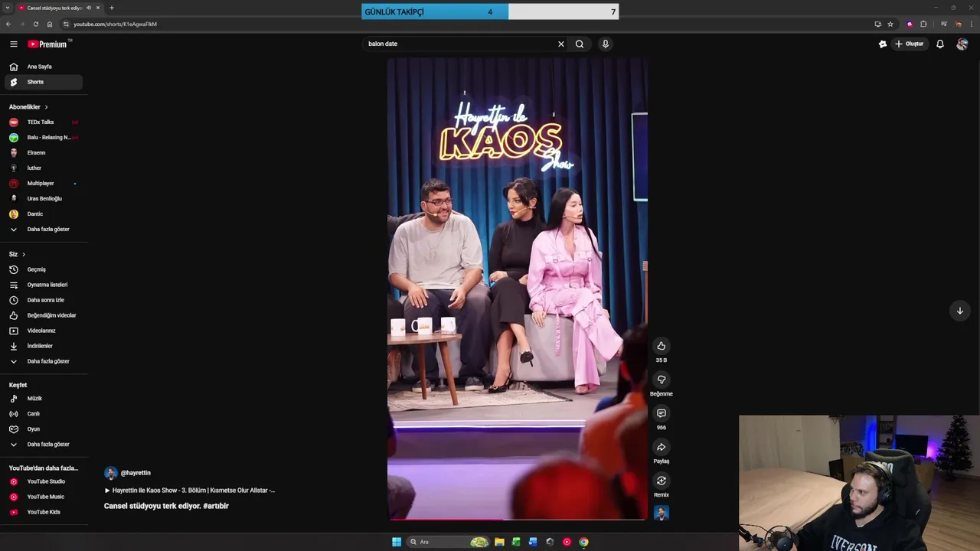980x551 pixels.
Task: Open Canlı live in Keşfet section
Action: coord(44,414)
